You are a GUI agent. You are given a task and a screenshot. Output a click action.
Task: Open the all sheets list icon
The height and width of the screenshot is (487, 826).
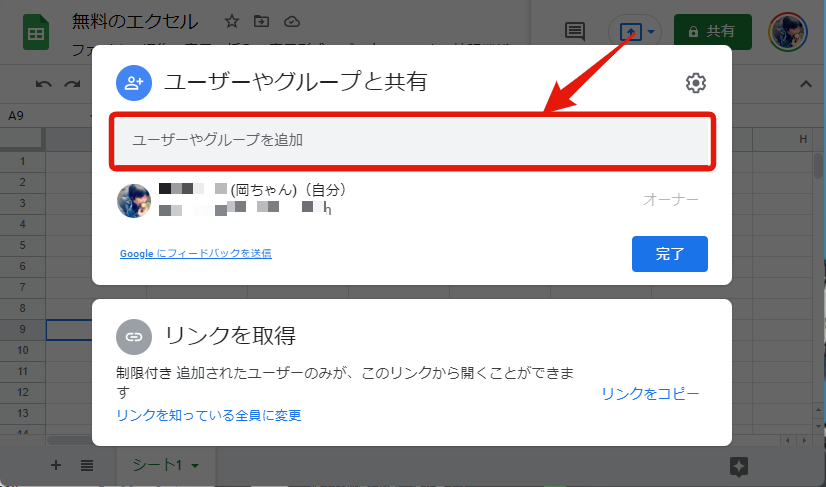pyautogui.click(x=87, y=465)
